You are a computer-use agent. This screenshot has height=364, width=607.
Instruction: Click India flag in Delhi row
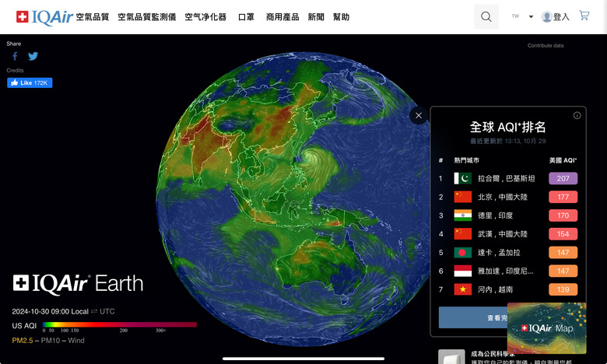click(462, 215)
